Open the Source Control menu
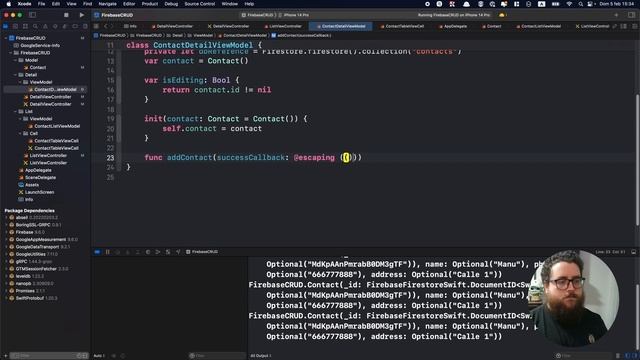 [x=200, y=4]
